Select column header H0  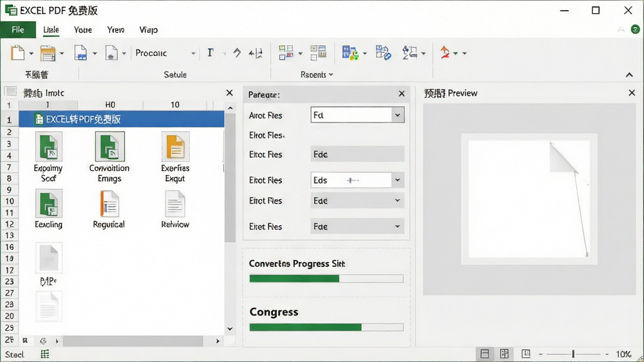pyautogui.click(x=110, y=105)
